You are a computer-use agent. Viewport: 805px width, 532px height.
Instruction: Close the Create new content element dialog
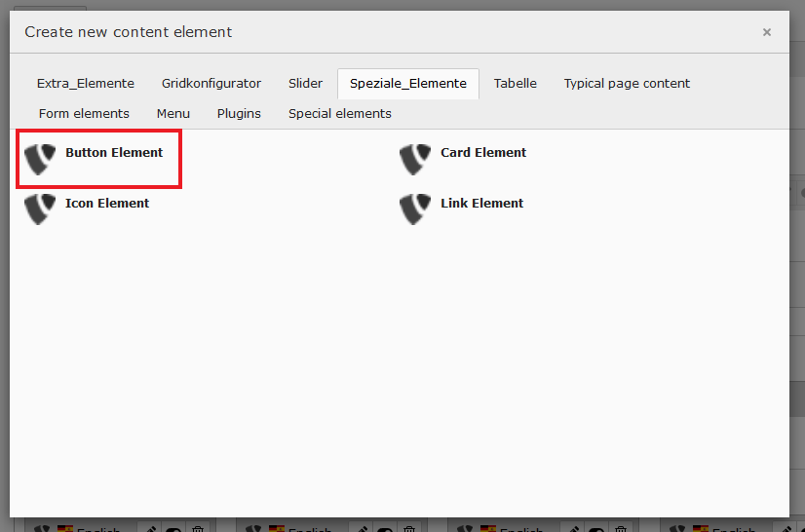point(767,32)
